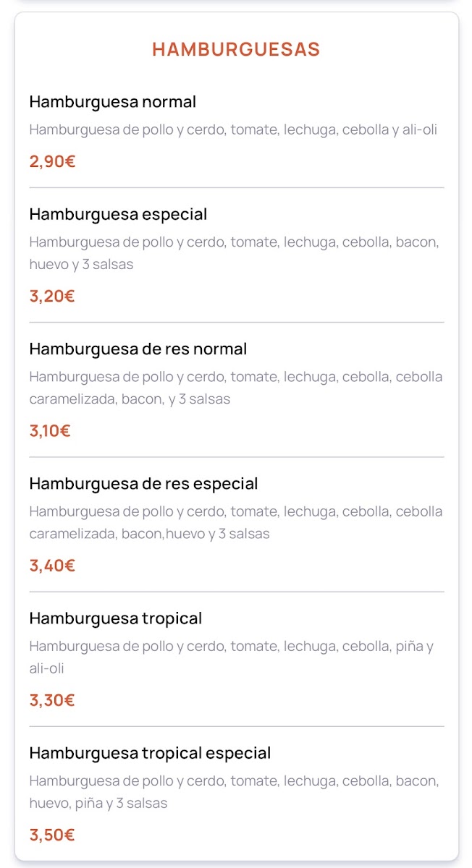The image size is (472, 868).
Task: Select the 3,10€ price label
Action: 50,431
